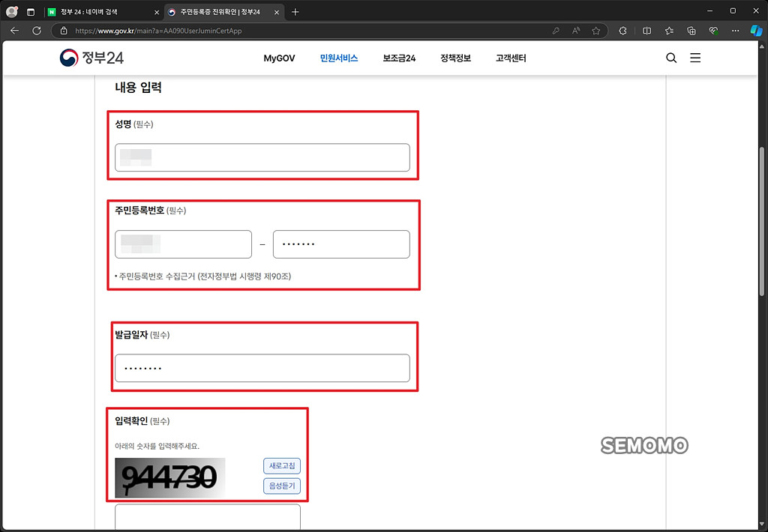Focus the second 주민등록번호 masked input box
Viewport: 768px width, 532px height.
pyautogui.click(x=341, y=244)
